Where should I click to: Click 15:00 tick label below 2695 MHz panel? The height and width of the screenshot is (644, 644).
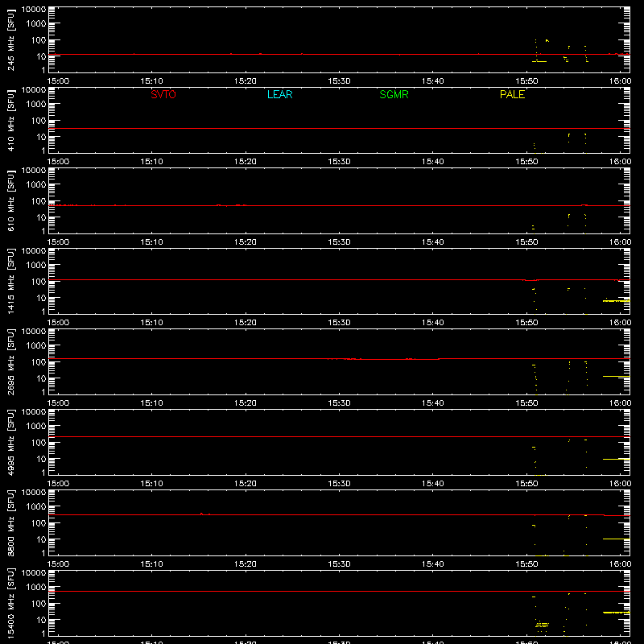point(58,403)
